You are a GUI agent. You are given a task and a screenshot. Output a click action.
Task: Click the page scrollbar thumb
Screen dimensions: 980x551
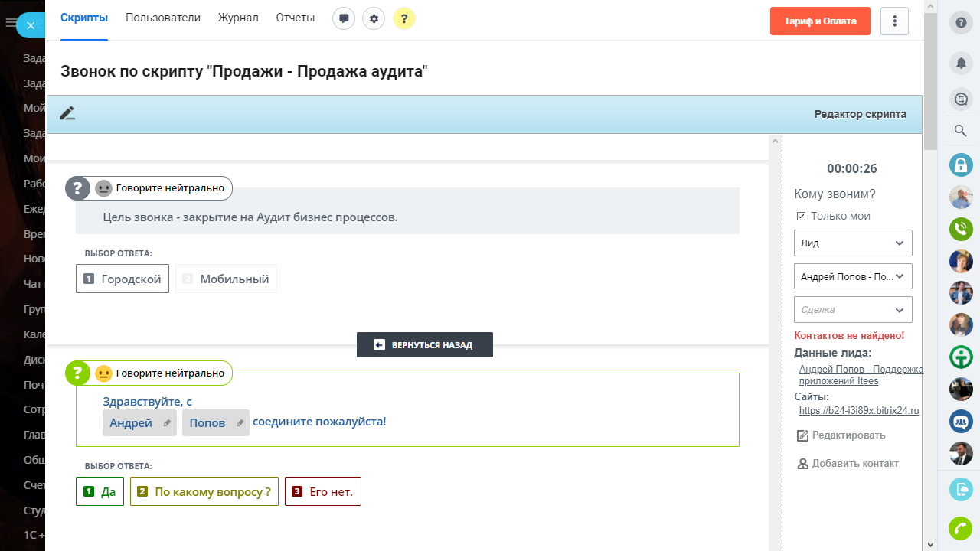[931, 80]
